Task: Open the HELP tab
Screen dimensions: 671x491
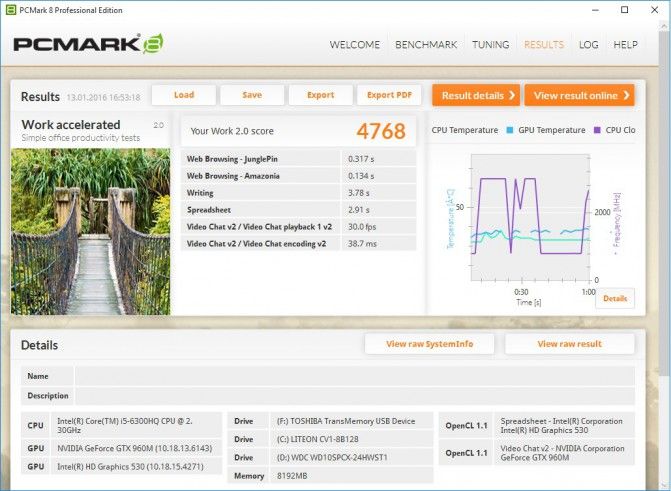Action: coord(625,45)
